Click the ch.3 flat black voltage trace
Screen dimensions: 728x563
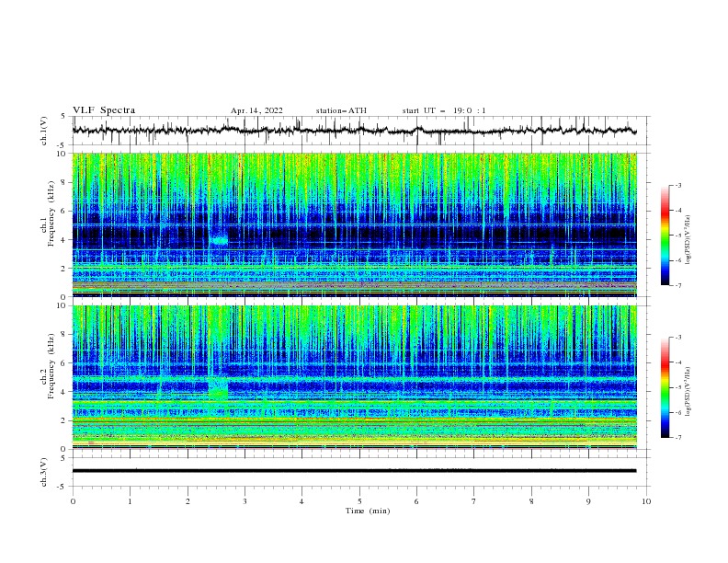[x=354, y=471]
